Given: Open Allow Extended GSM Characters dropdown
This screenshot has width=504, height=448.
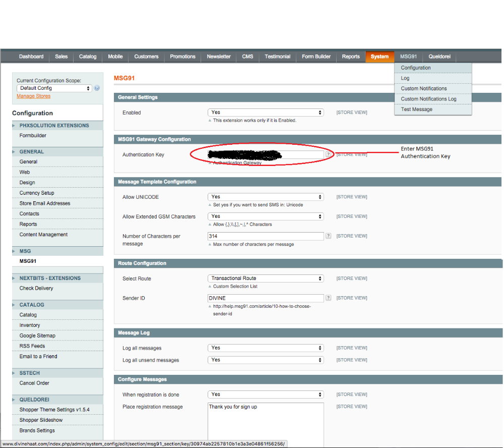Looking at the screenshot, I should point(266,216).
